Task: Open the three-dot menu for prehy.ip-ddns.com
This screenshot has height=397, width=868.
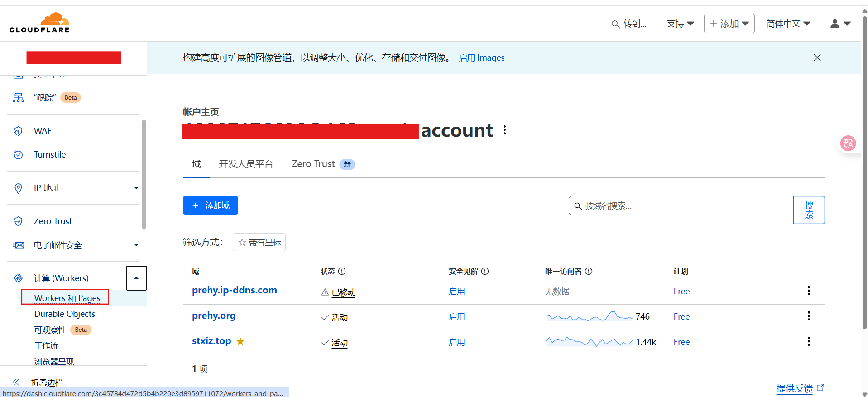Action: 809,291
